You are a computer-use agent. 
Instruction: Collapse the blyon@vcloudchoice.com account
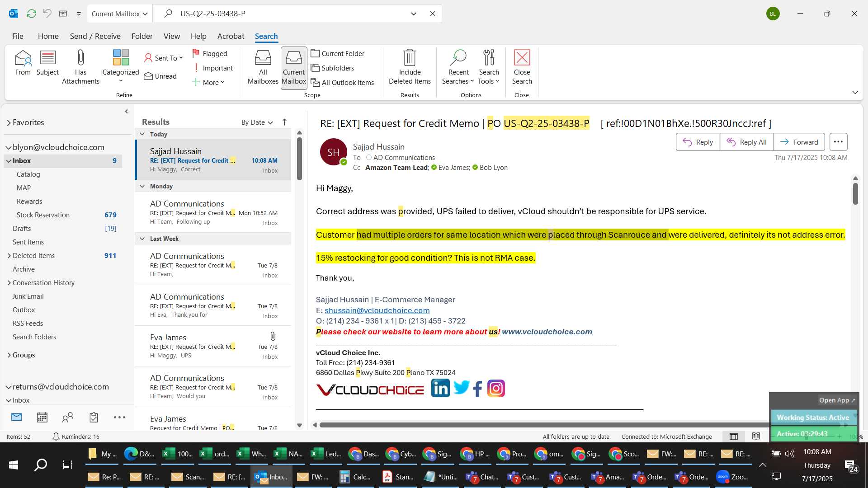pos(9,147)
